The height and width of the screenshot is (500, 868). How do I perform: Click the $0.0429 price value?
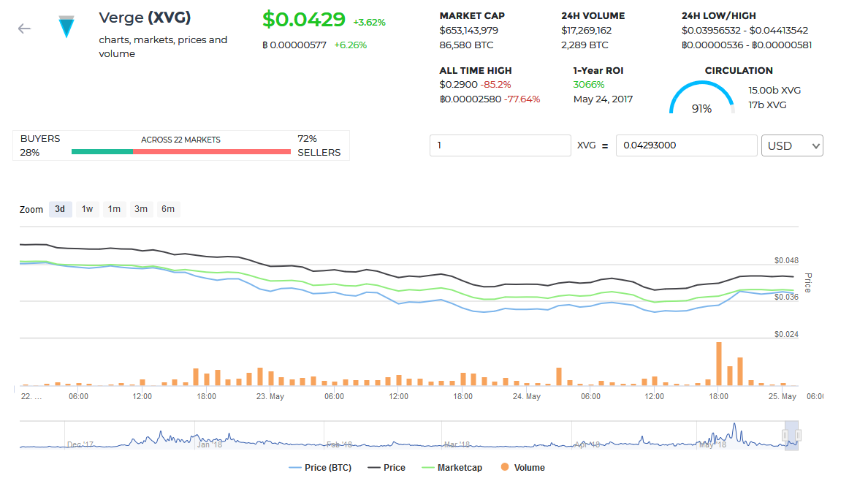pyautogui.click(x=304, y=20)
